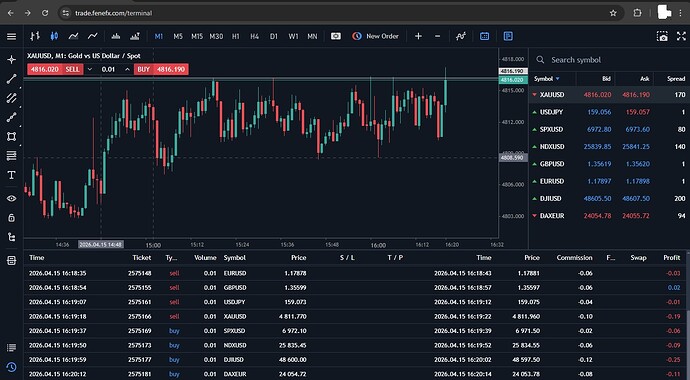
Task: Toggle the toolbox panel icon
Action: (11, 260)
